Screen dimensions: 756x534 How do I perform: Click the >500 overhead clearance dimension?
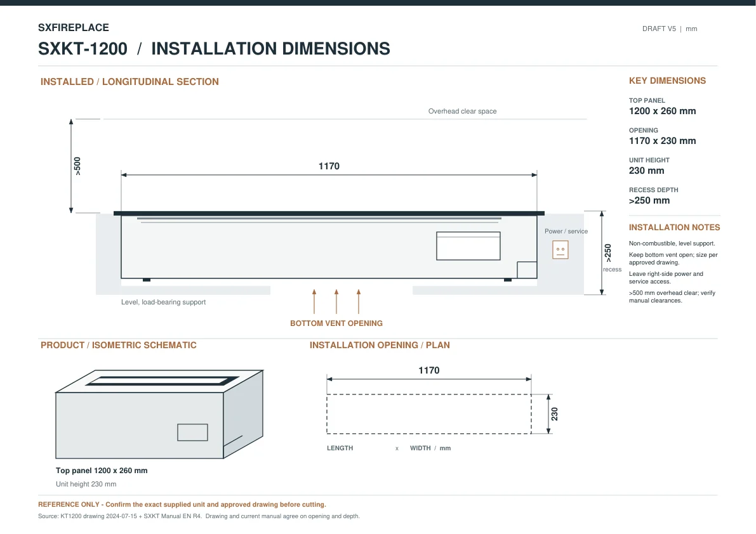(77, 166)
